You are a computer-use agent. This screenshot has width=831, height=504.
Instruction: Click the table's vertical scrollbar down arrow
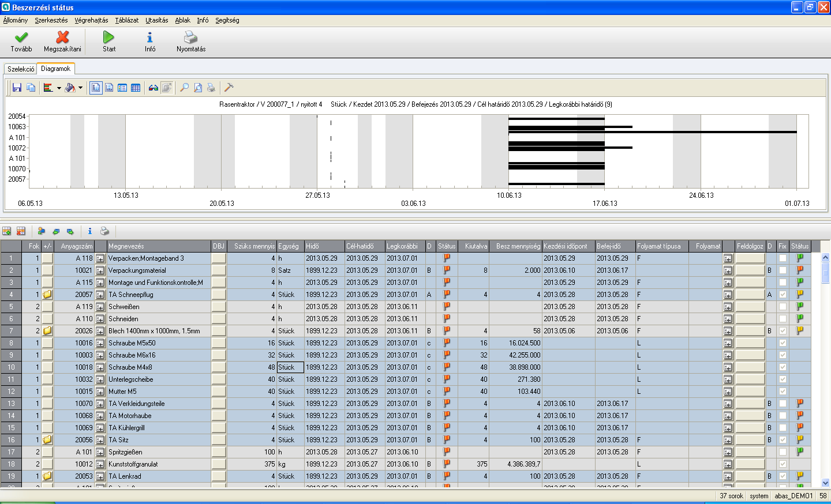pyautogui.click(x=825, y=483)
